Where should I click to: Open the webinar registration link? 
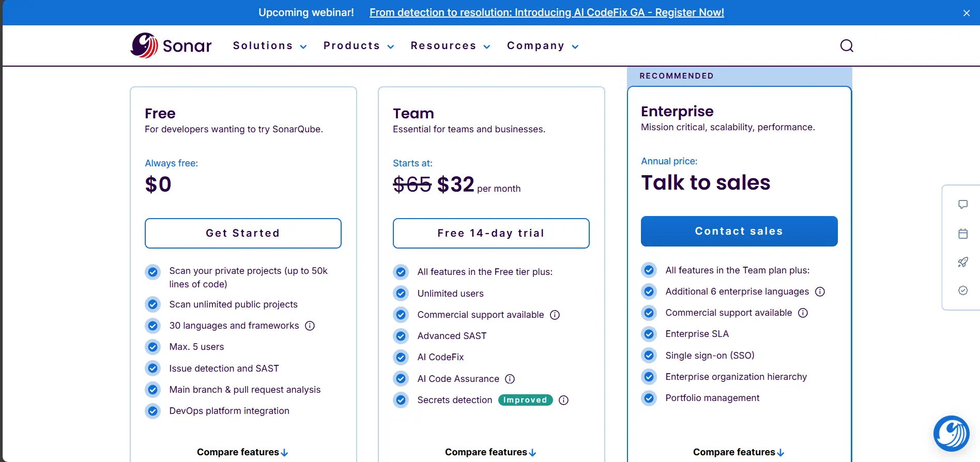[546, 12]
